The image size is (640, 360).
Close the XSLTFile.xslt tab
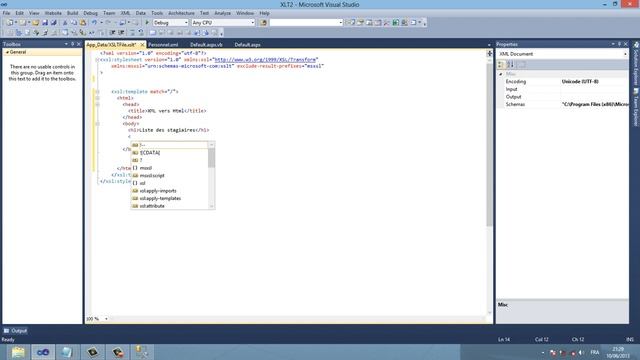[142, 44]
